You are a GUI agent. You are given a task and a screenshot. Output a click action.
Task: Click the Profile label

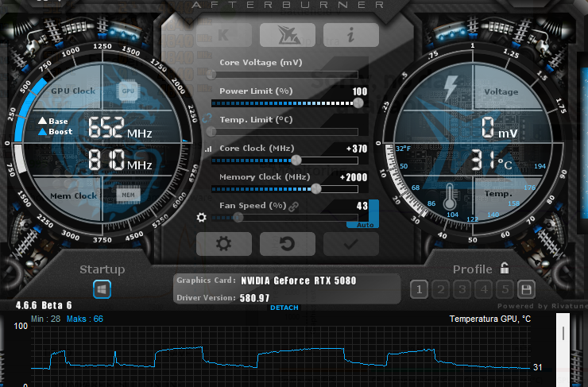point(473,269)
